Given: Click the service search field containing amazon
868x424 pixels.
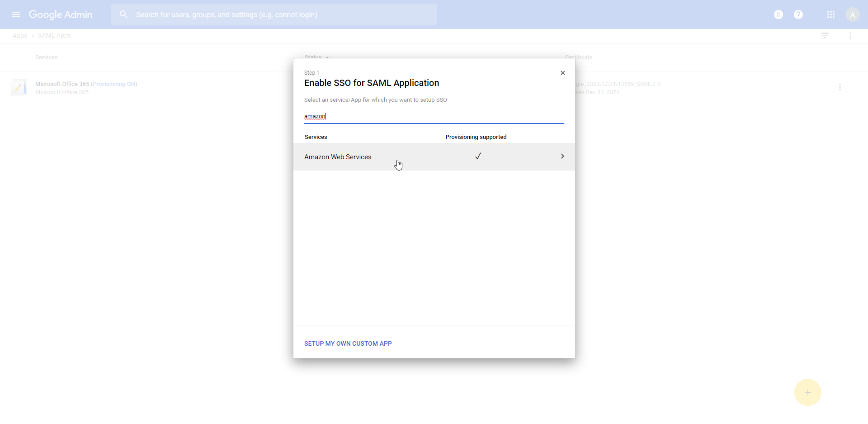Looking at the screenshot, I should 434,116.
